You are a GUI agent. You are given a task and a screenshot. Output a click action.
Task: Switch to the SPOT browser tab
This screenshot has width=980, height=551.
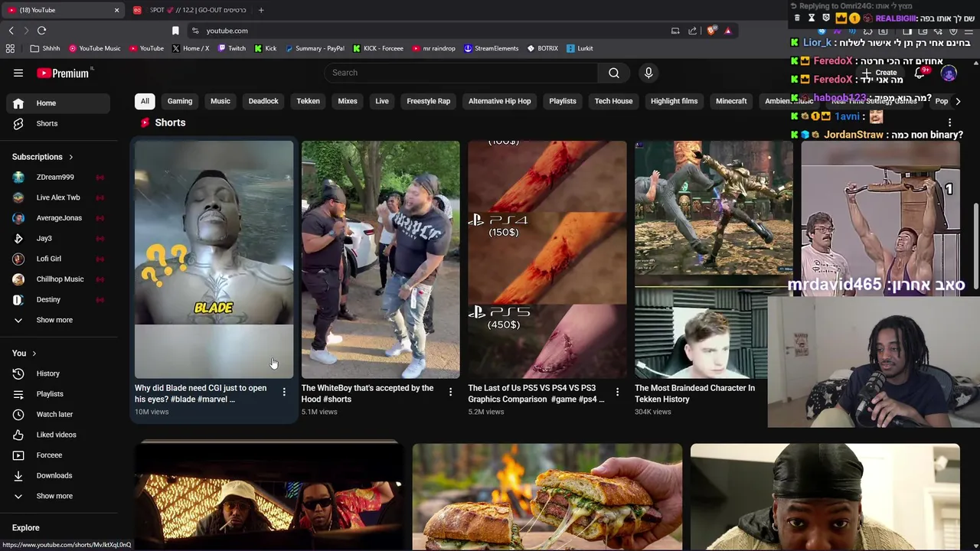190,10
